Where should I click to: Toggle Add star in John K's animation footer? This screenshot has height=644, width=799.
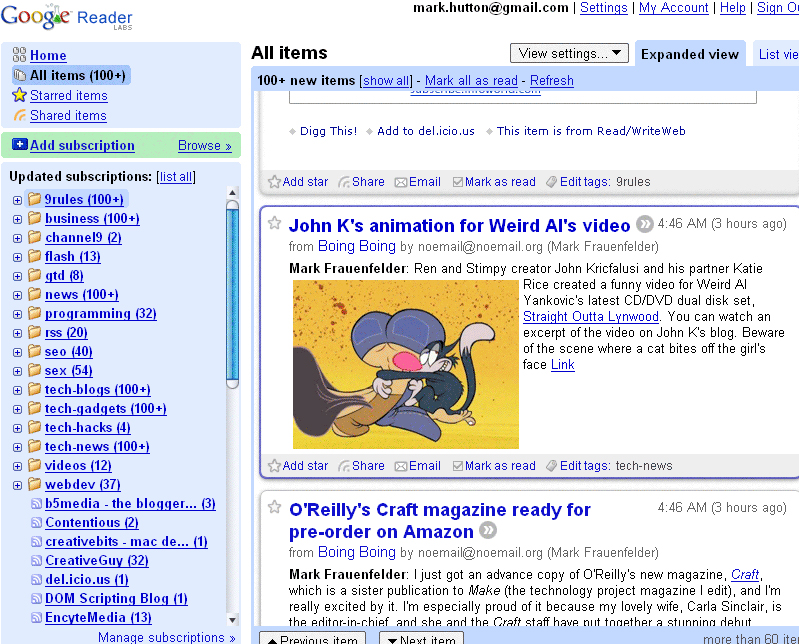click(298, 466)
